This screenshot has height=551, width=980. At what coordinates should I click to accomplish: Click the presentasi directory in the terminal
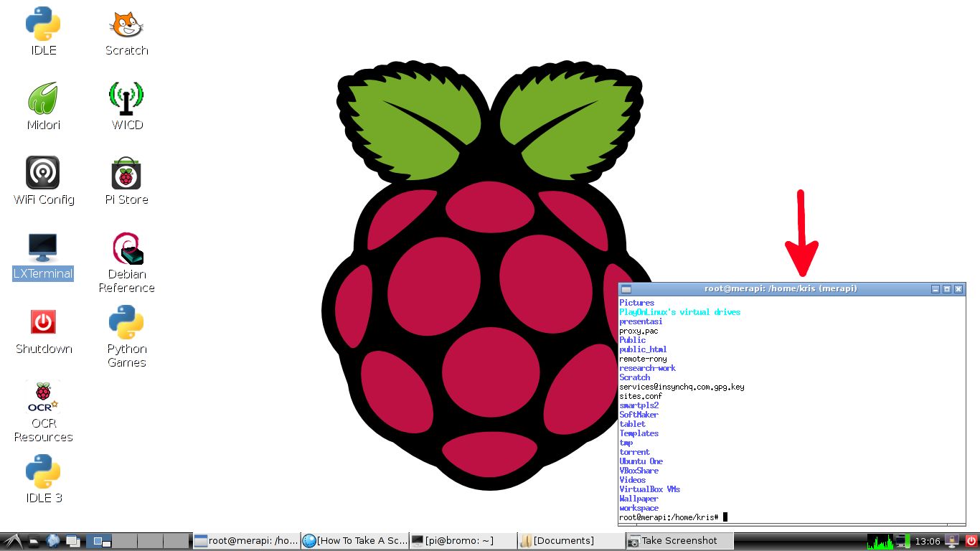pos(641,321)
